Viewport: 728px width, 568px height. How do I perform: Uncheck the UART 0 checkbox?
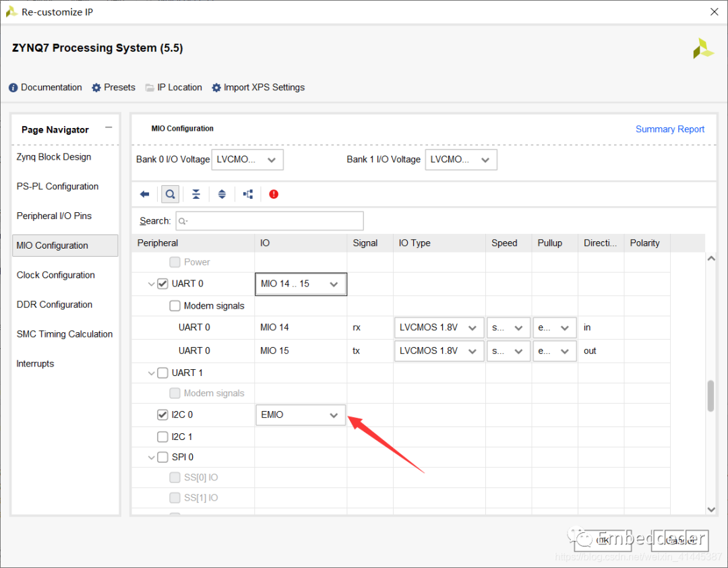[162, 284]
